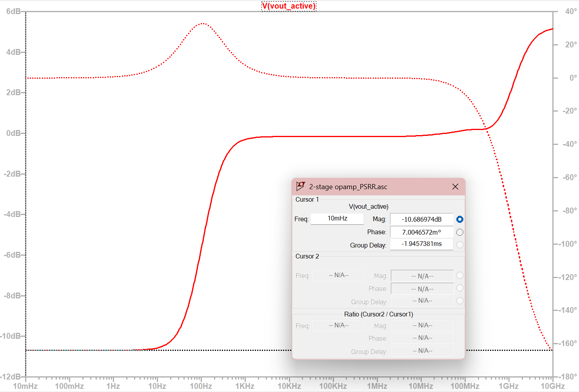This screenshot has width=579, height=392.
Task: Click the 0° label on phase axis
Action: (573, 78)
